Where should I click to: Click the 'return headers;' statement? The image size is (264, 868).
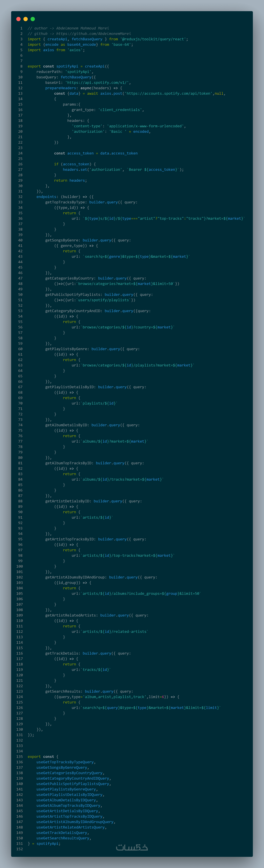point(71,181)
